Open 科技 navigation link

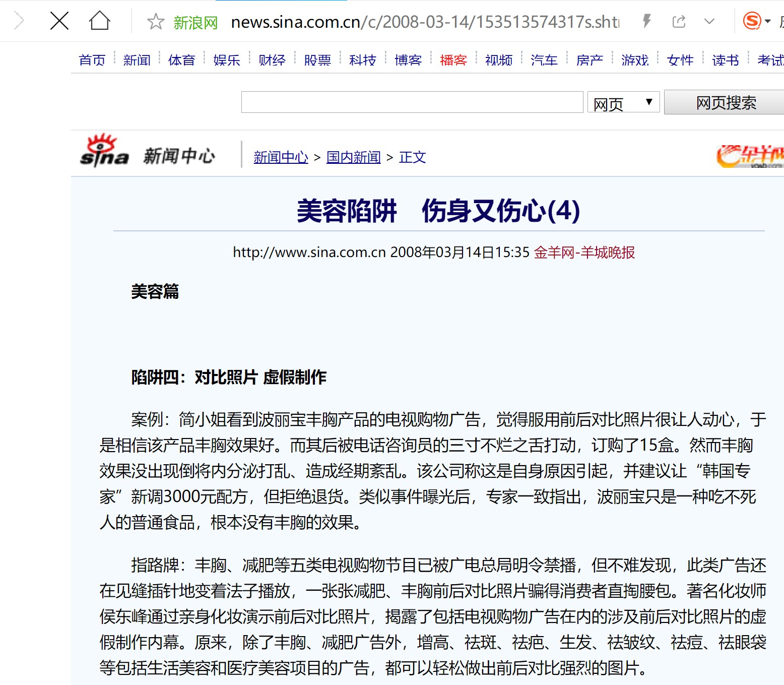363,60
